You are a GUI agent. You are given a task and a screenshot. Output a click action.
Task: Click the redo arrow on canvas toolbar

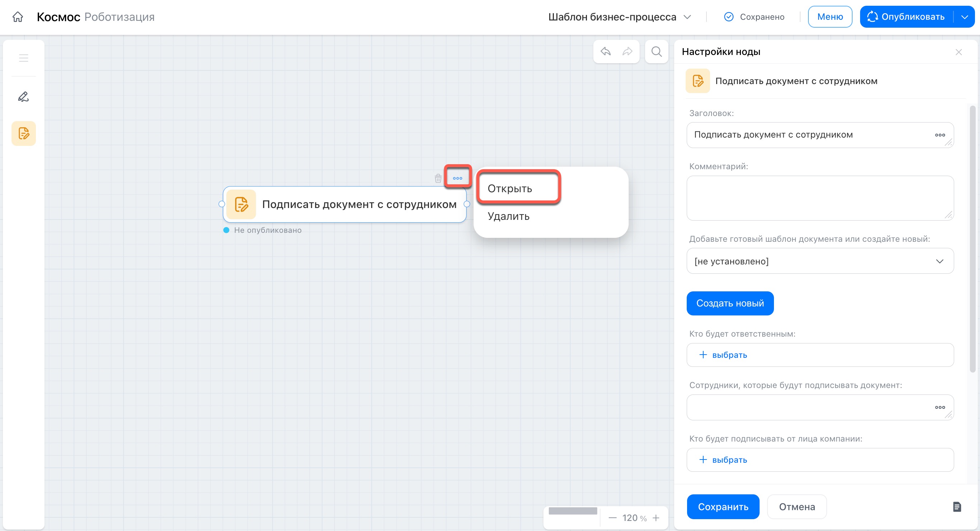[627, 51]
